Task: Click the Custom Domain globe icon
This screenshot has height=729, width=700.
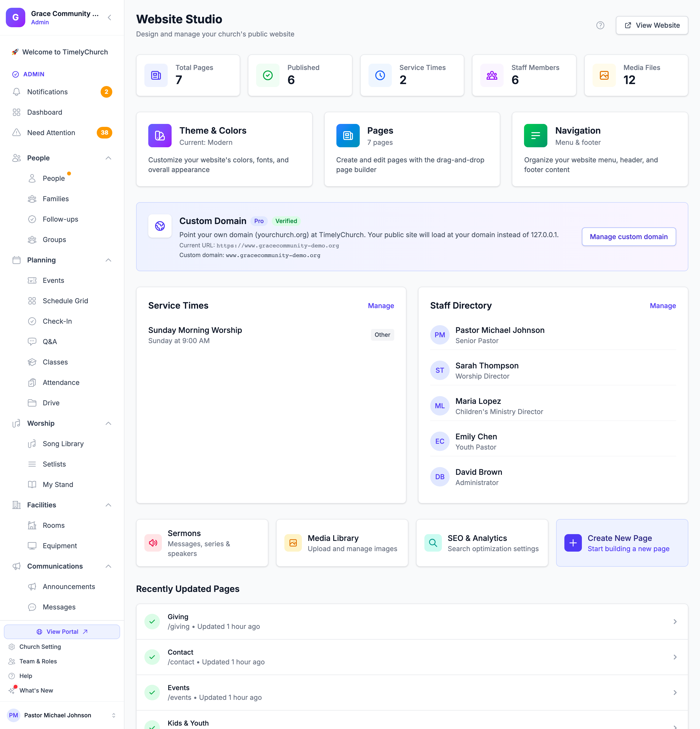Action: click(159, 226)
